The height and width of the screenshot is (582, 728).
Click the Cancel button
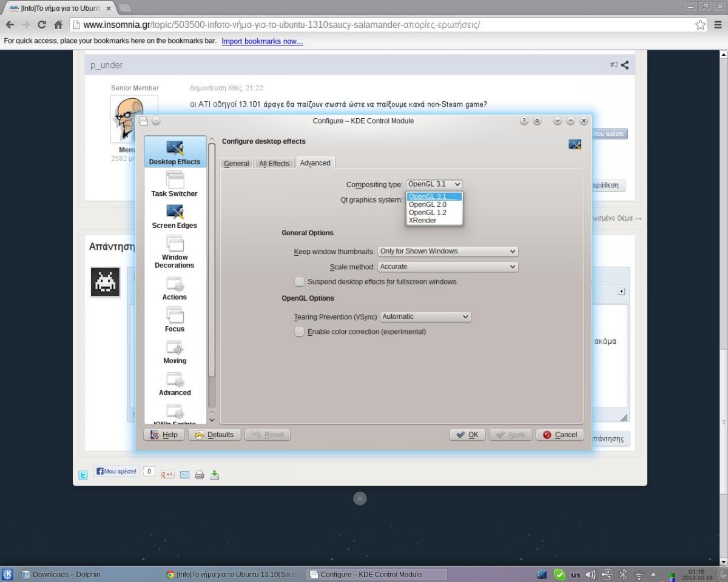coord(560,435)
